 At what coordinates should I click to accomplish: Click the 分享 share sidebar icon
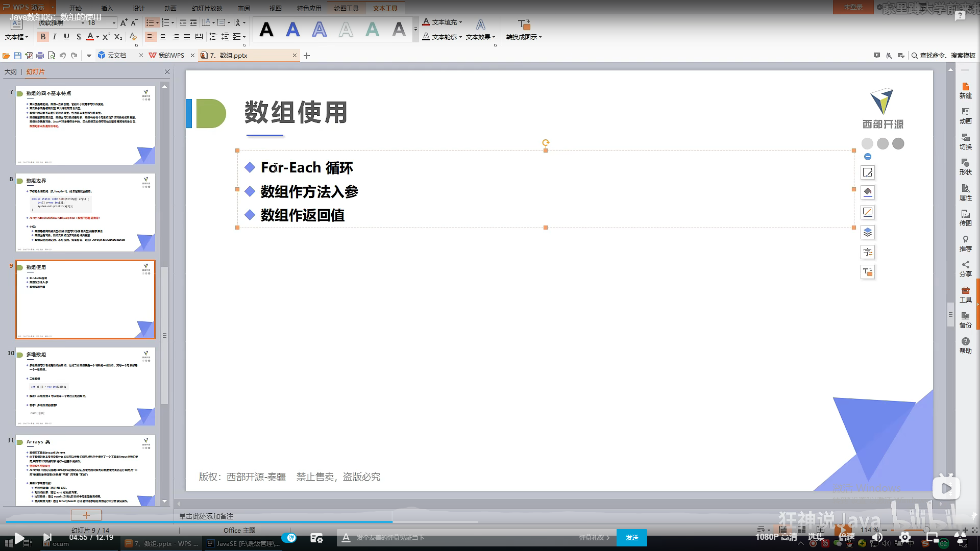point(965,269)
